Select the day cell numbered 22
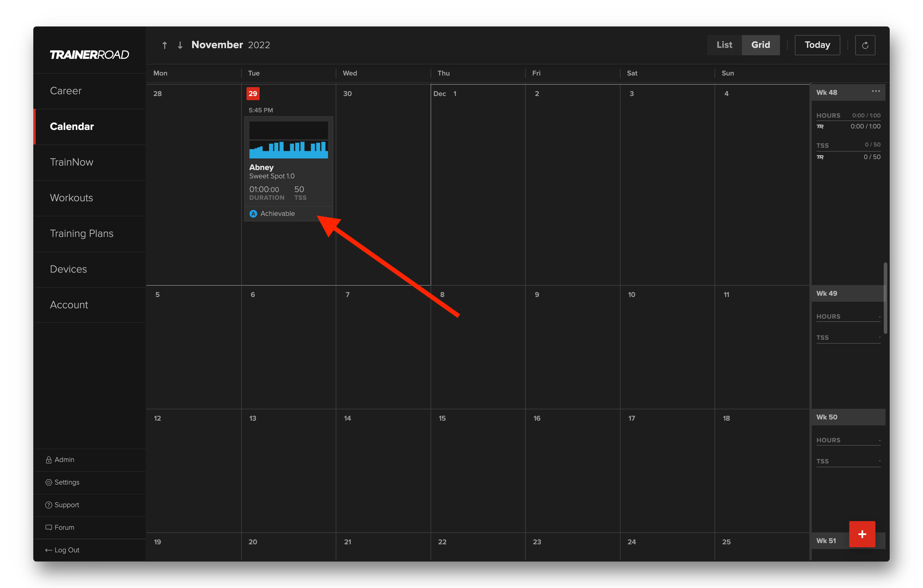923x588 pixels. 478,547
